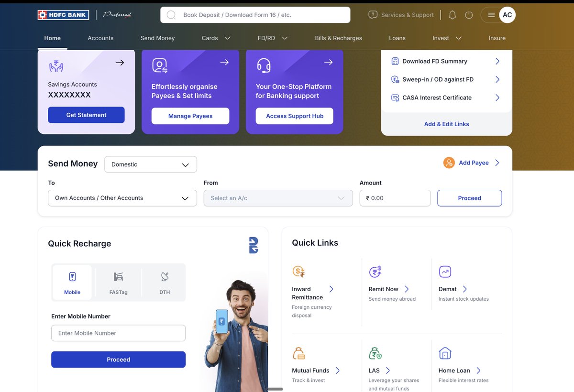This screenshot has width=574, height=392.
Task: Click the Bharat BillPay logo icon
Action: [x=254, y=245]
